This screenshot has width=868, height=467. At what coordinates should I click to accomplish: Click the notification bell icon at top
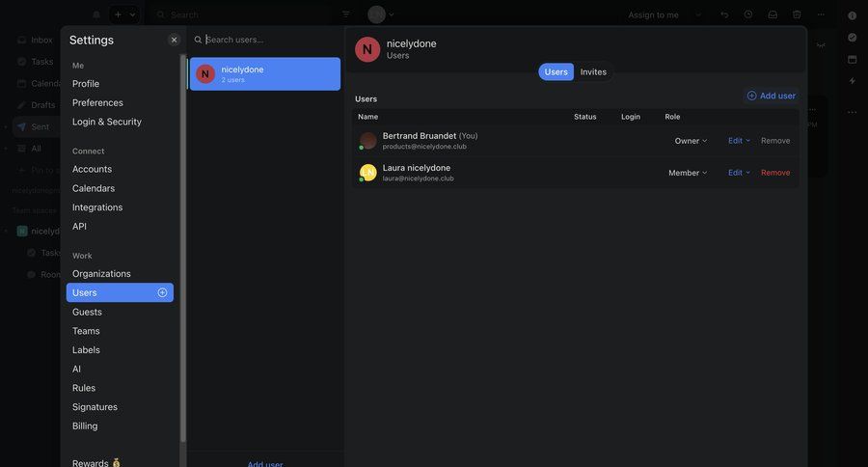95,14
